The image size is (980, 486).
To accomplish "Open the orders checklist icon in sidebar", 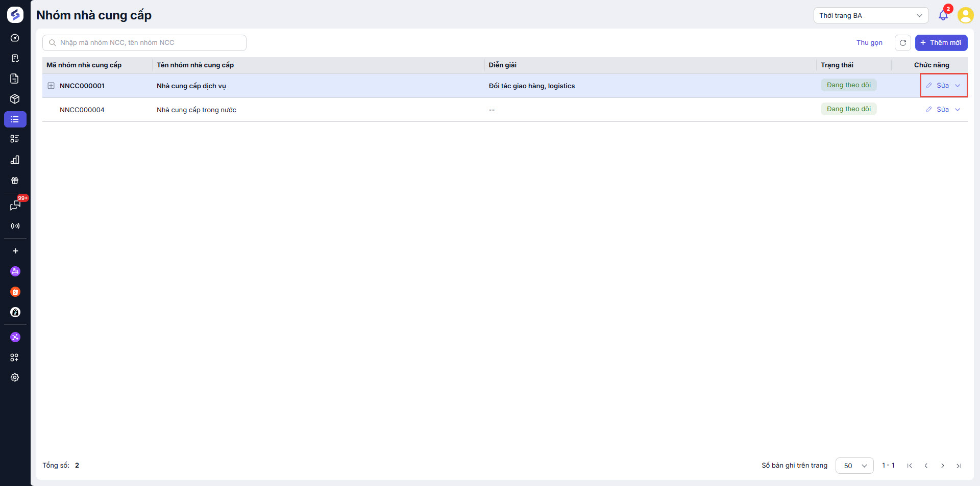I will pyautogui.click(x=15, y=58).
